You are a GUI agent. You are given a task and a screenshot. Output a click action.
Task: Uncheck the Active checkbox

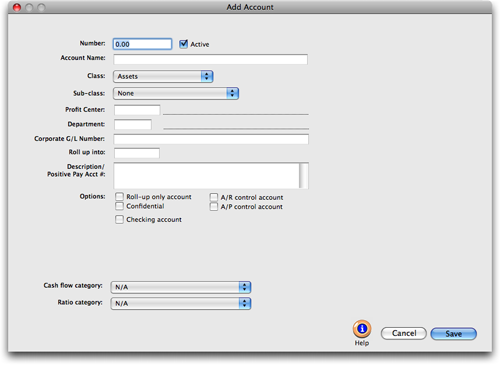click(x=183, y=44)
